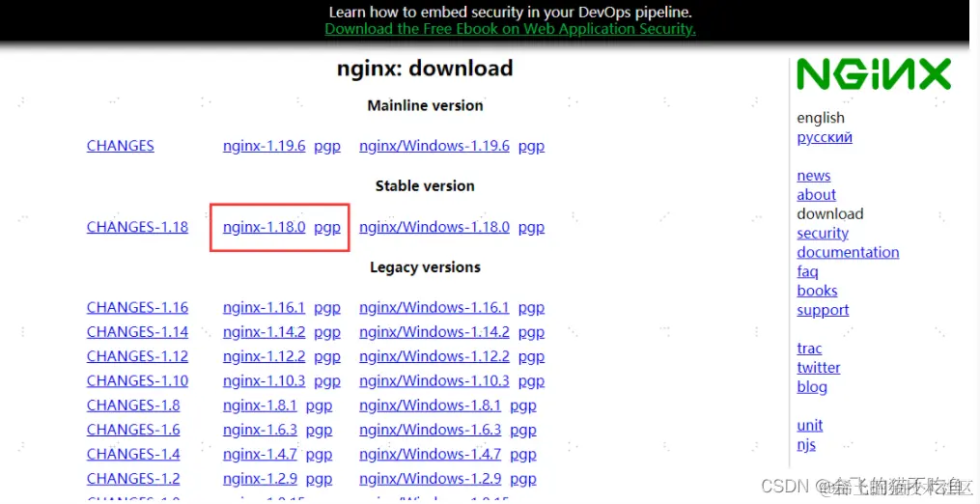The image size is (980, 504).
Task: Download nginx-1.14.2 source
Action: pyautogui.click(x=264, y=332)
